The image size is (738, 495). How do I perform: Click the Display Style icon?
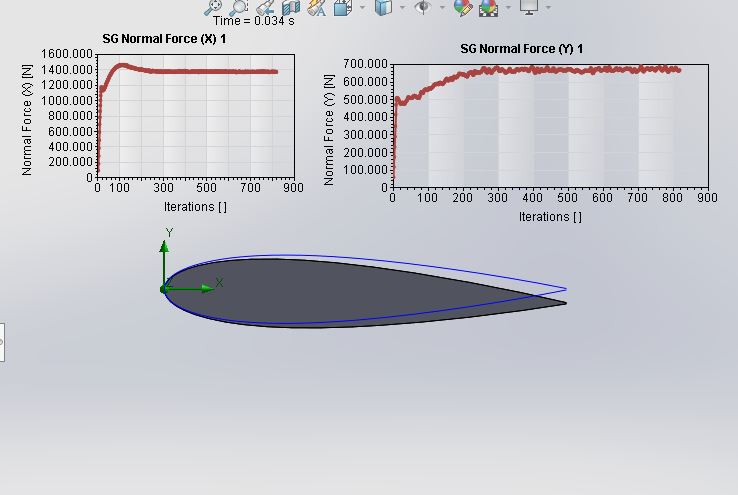(384, 7)
